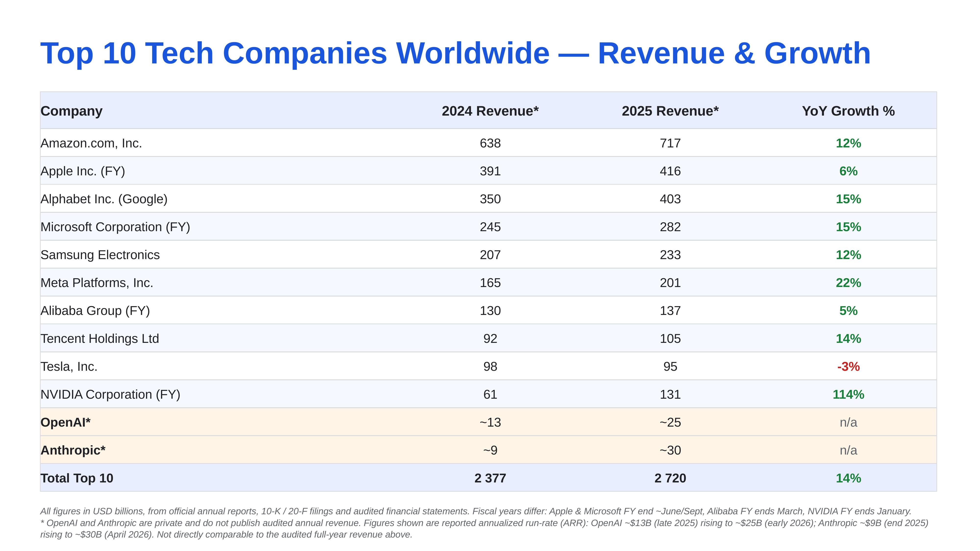Select NVIDIA's '114%' growth figure
Image resolution: width=980 pixels, height=551 pixels.
848,394
